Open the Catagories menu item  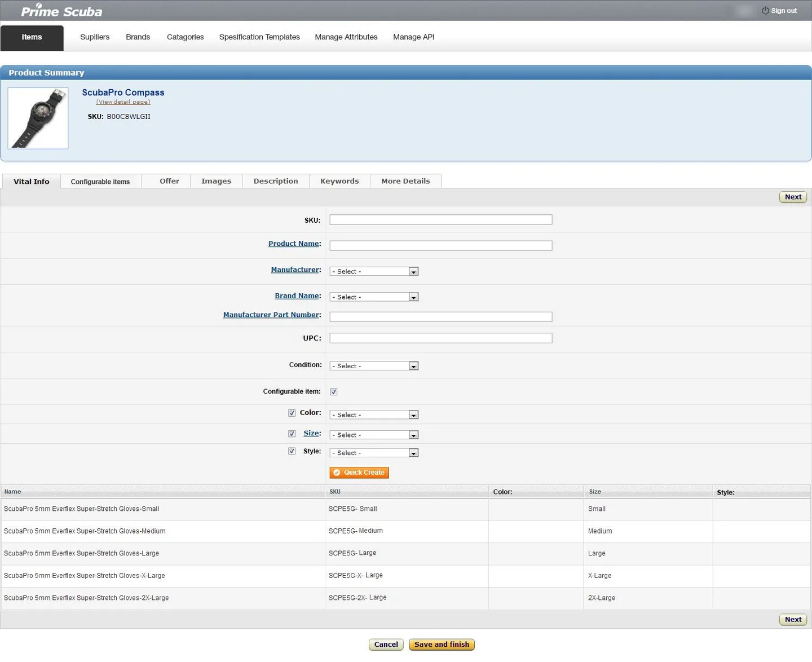coord(186,37)
